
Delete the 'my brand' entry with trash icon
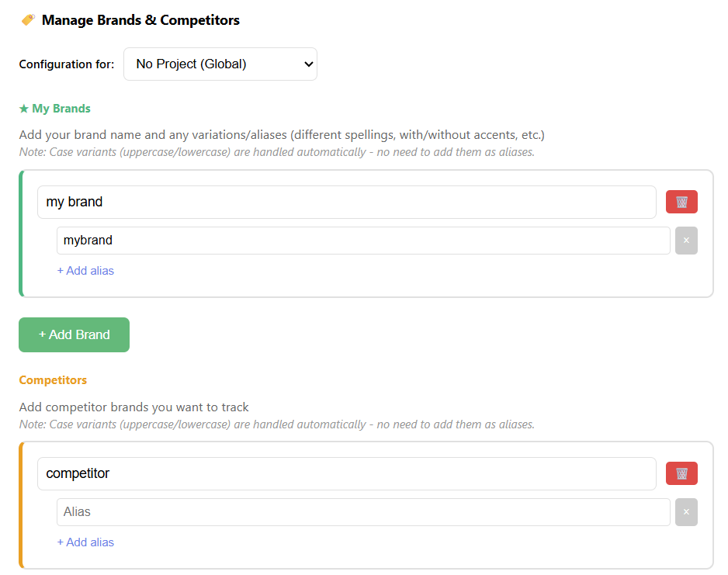(x=681, y=202)
